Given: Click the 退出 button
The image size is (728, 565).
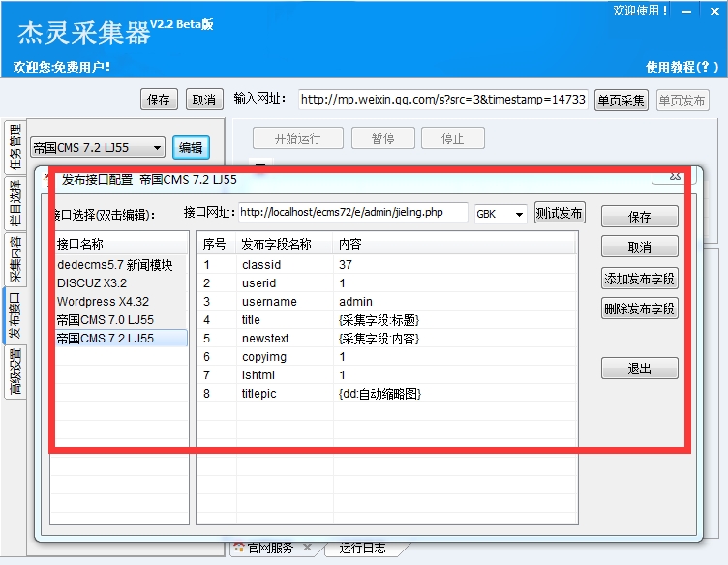Looking at the screenshot, I should 639,369.
